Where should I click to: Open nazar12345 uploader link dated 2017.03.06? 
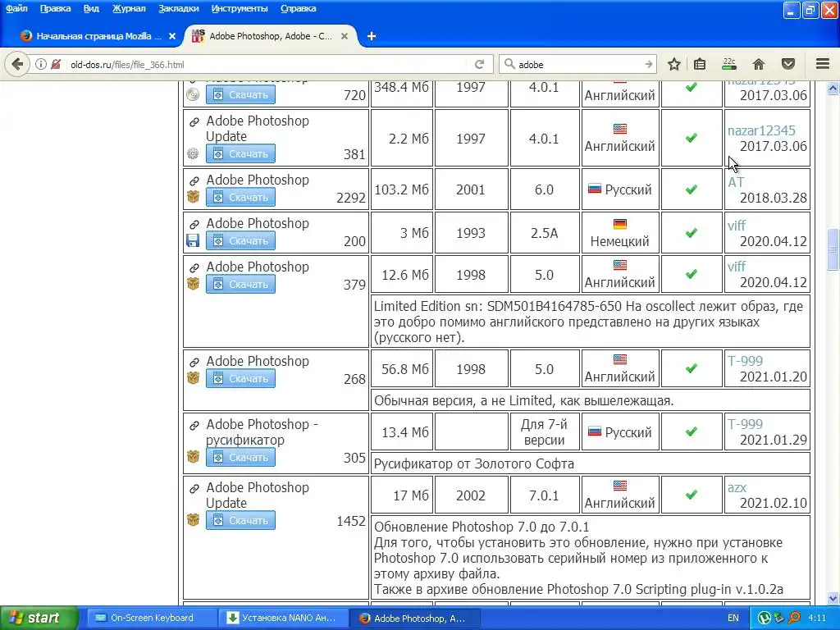(x=761, y=130)
